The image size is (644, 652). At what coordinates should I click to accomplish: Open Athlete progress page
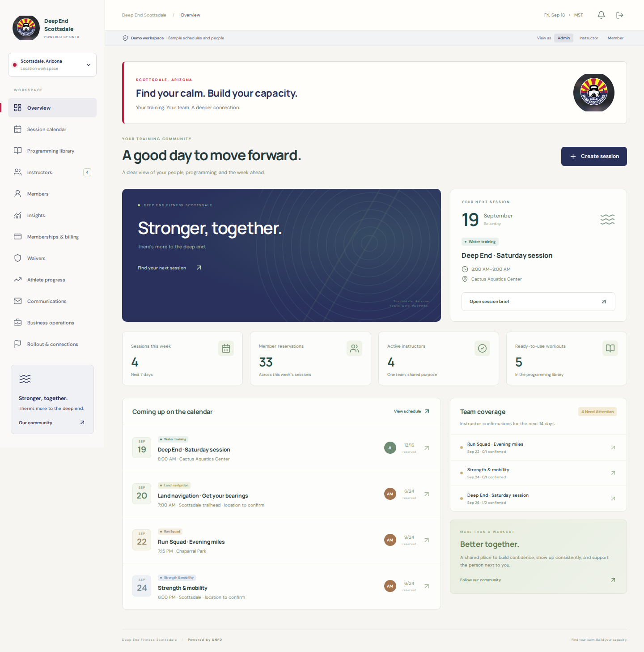[x=52, y=280]
